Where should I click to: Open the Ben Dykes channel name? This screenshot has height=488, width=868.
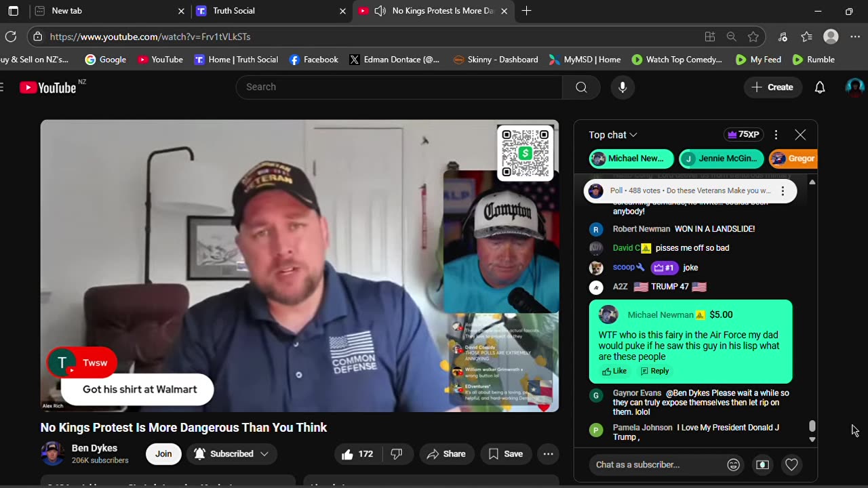click(x=94, y=448)
